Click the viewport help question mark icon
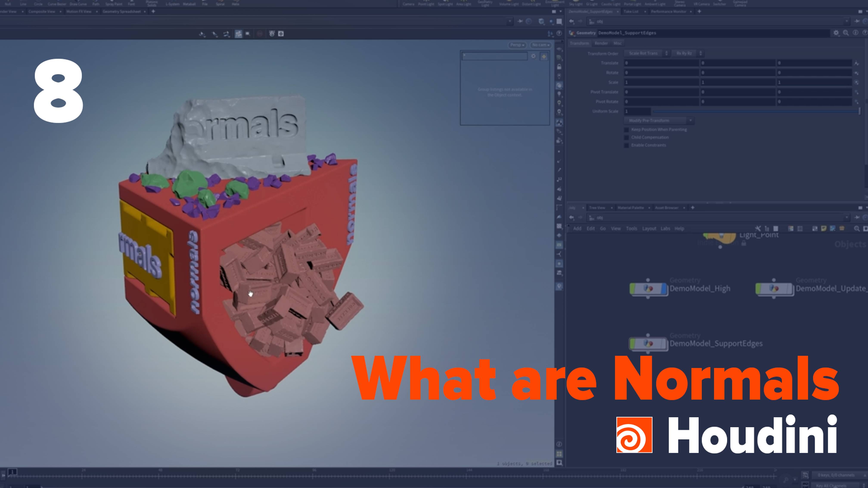This screenshot has height=488, width=868. pyautogui.click(x=559, y=33)
